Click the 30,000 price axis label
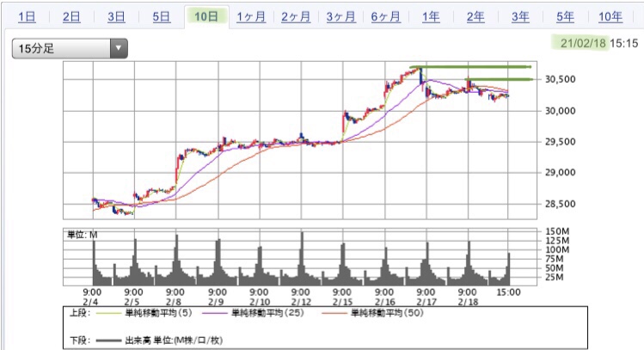Viewport: 644px width, 350px height. pos(561,111)
